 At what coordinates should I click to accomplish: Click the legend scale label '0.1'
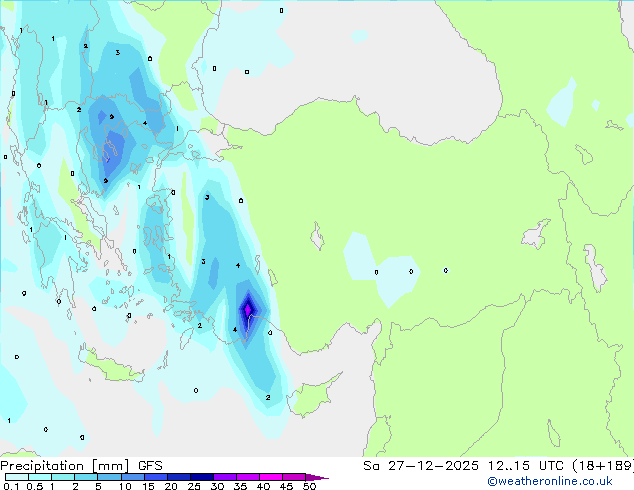(11, 486)
